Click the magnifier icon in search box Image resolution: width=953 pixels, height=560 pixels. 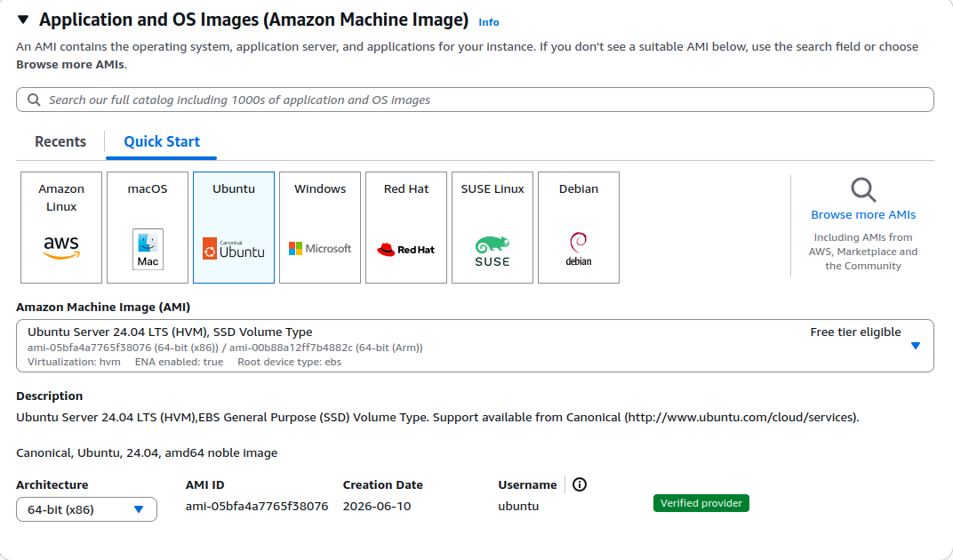point(34,100)
